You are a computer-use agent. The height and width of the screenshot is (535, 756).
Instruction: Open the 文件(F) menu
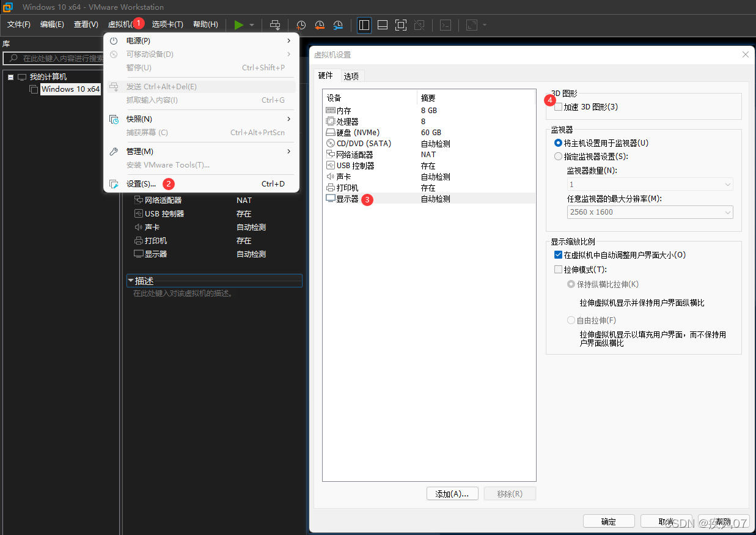18,24
